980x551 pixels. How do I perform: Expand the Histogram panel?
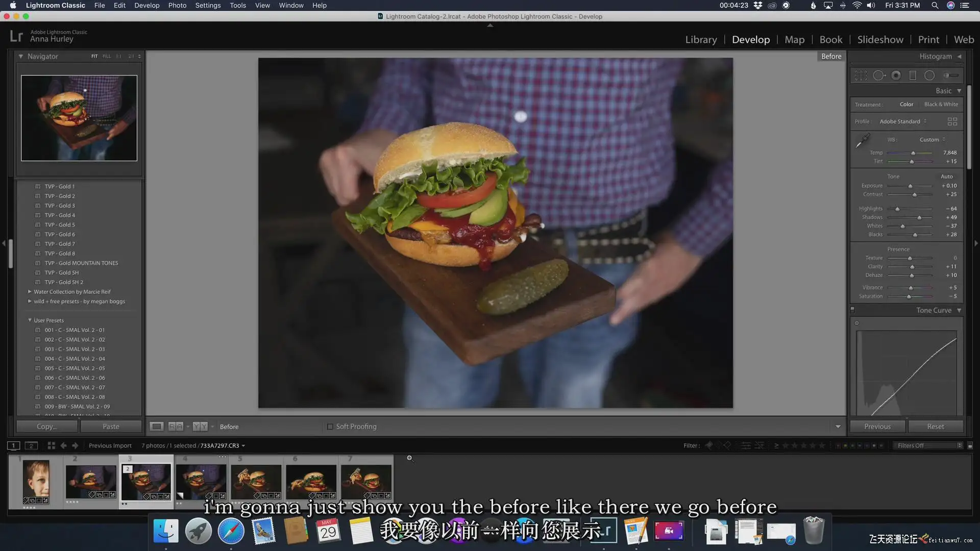click(x=959, y=56)
